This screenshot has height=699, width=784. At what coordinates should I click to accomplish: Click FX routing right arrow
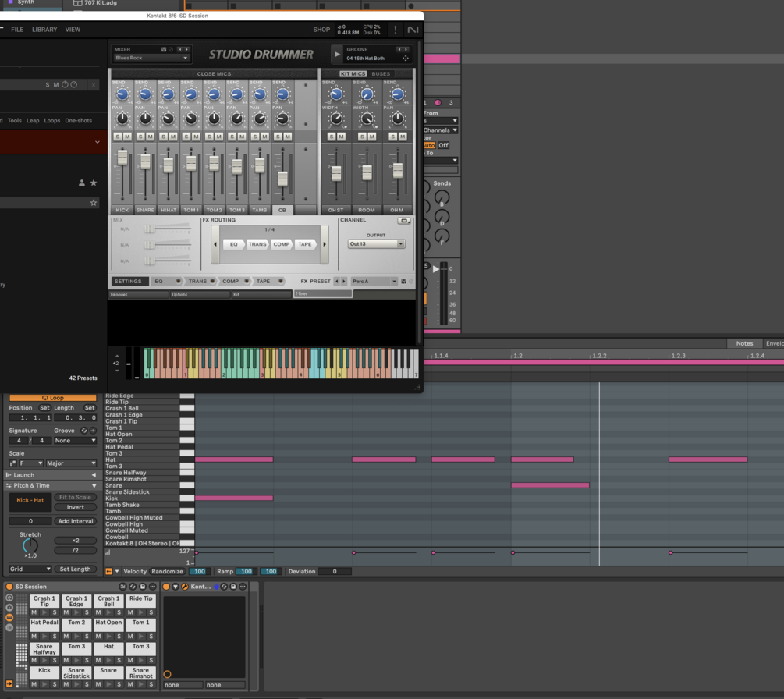[x=325, y=244]
